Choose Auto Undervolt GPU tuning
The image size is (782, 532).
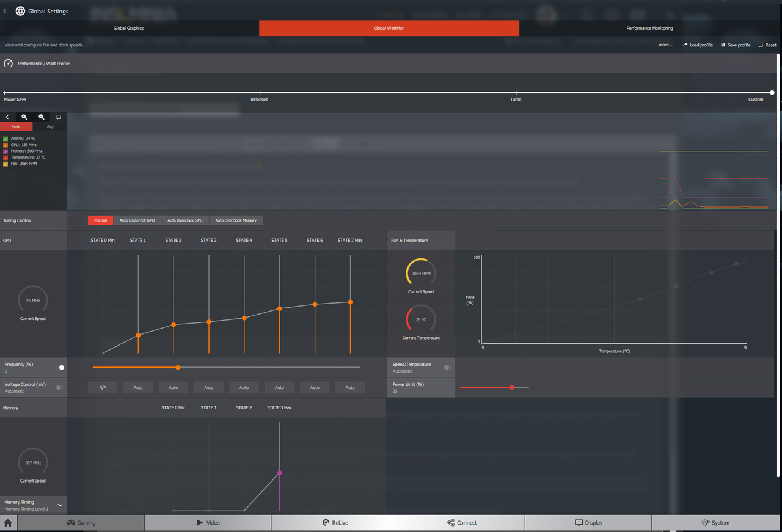137,220
